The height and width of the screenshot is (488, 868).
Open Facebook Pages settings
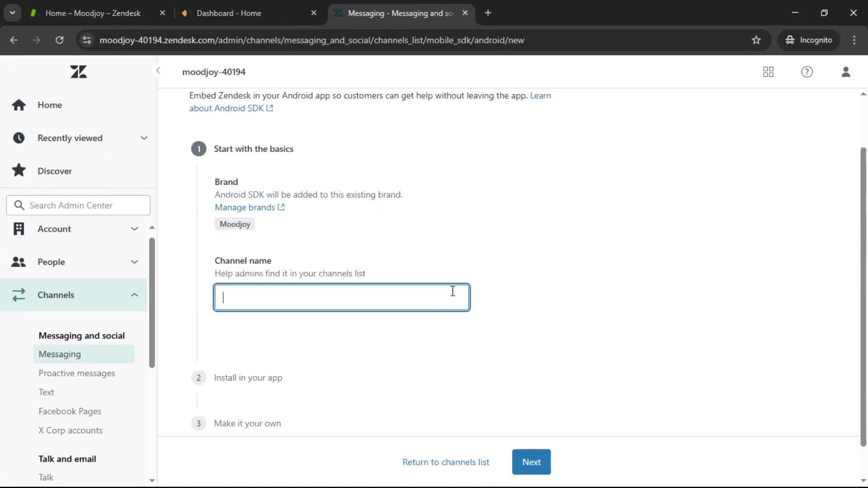tap(70, 411)
